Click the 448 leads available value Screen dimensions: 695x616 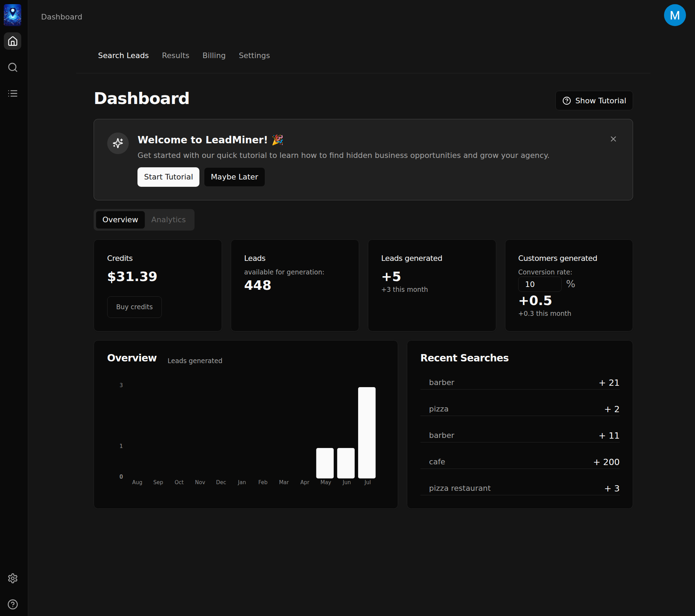pos(258,285)
